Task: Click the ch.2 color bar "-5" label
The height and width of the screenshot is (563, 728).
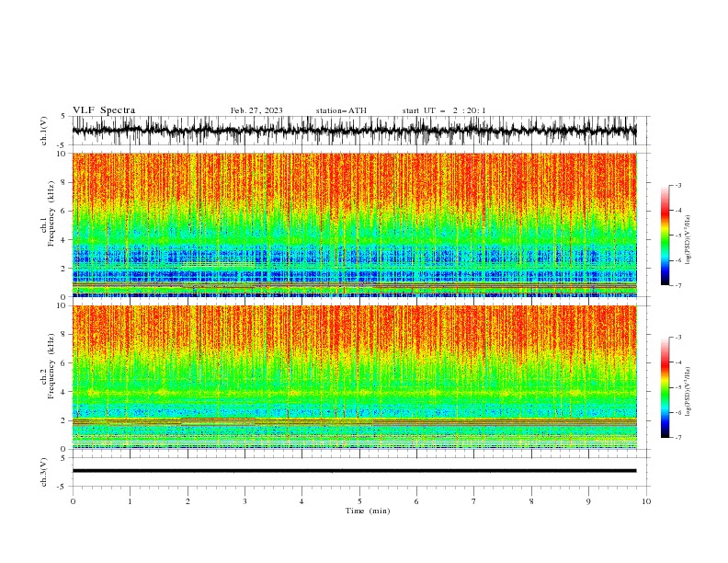Action: pyautogui.click(x=678, y=387)
